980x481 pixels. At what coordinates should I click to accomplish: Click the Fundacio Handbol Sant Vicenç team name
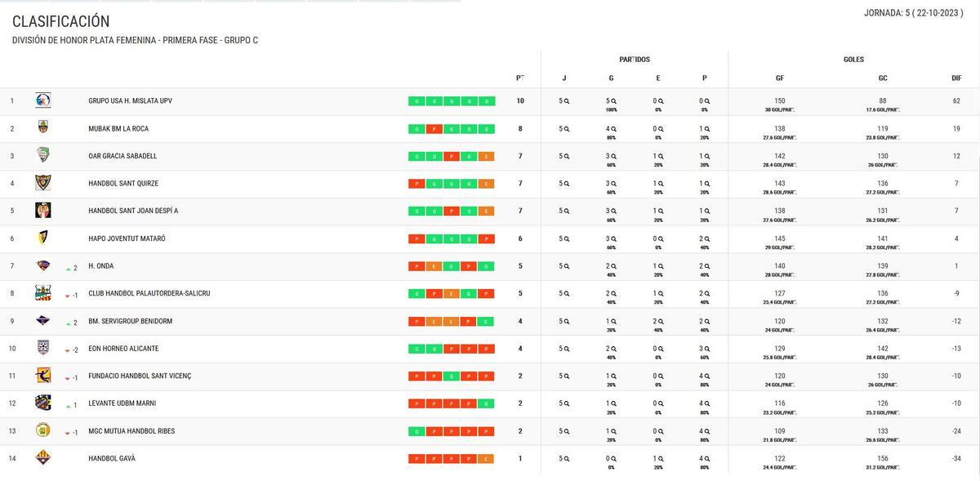click(139, 376)
